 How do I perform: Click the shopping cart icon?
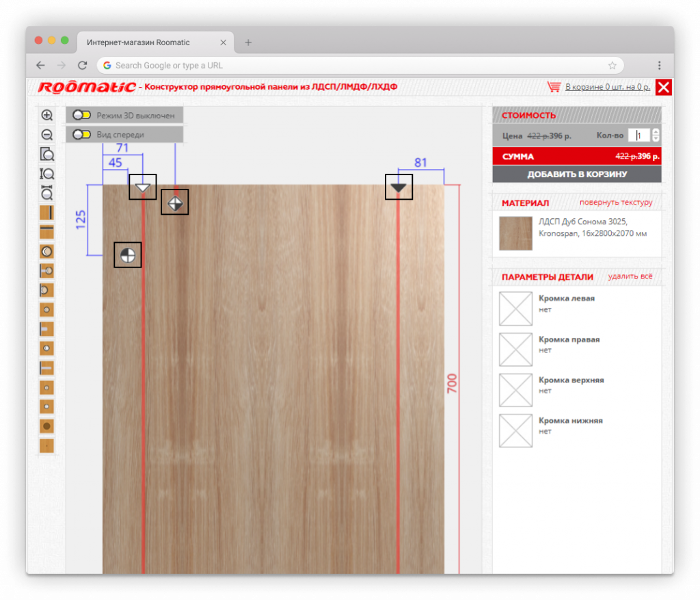coord(554,87)
